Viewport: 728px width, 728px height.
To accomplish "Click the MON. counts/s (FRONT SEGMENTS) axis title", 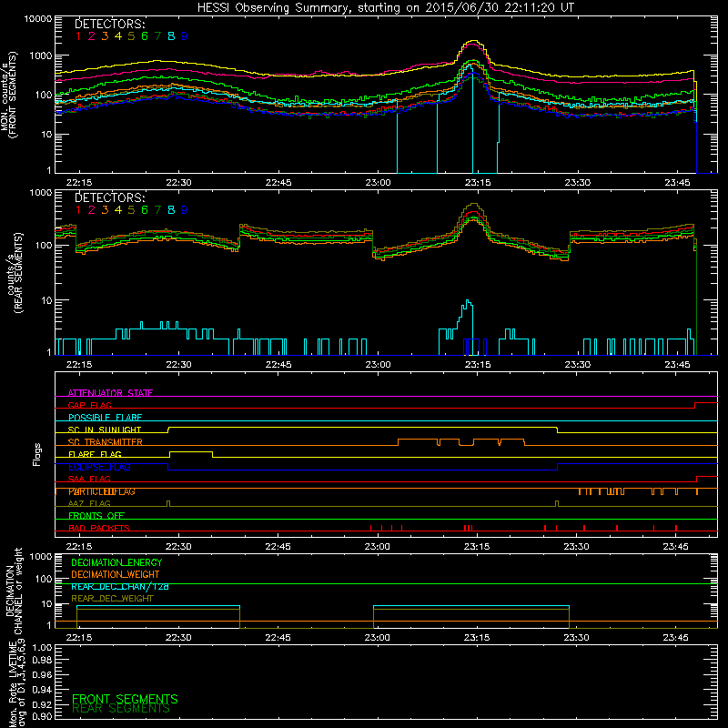I will (9, 95).
